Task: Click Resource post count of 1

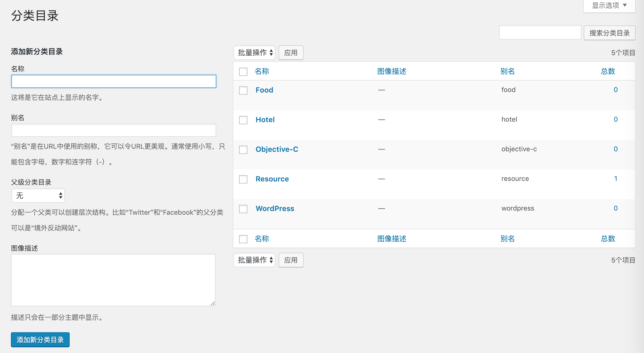Action: (615, 179)
